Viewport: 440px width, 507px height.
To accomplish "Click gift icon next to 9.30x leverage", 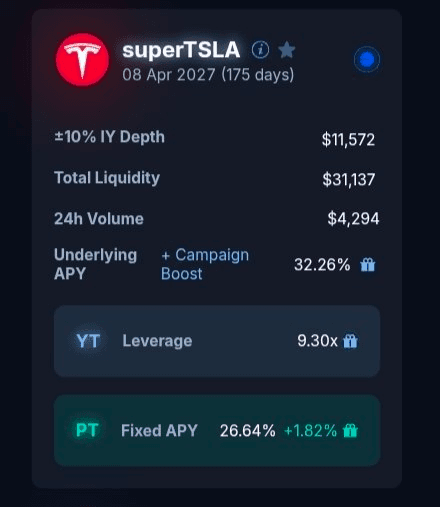I will [x=350, y=341].
